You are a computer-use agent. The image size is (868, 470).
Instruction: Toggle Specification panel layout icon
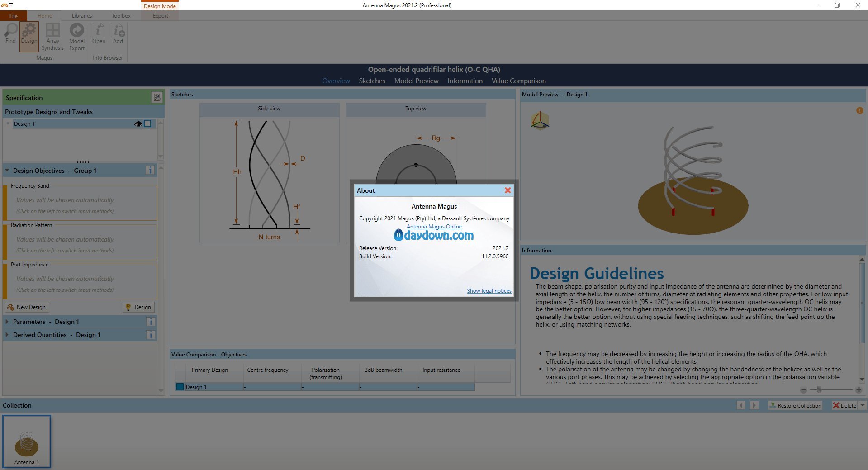(157, 97)
